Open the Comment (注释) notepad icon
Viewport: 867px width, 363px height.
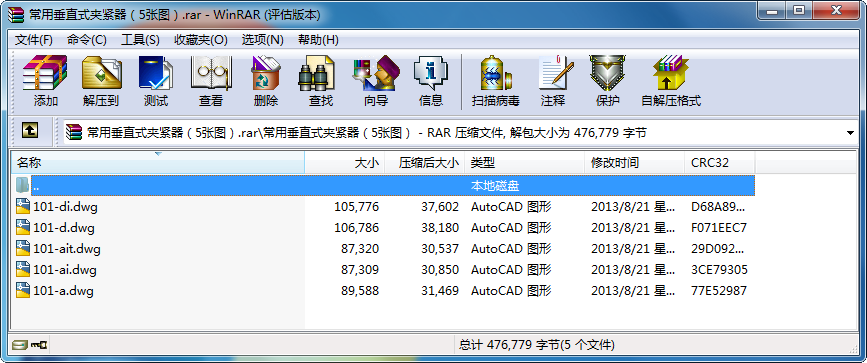coord(553,81)
